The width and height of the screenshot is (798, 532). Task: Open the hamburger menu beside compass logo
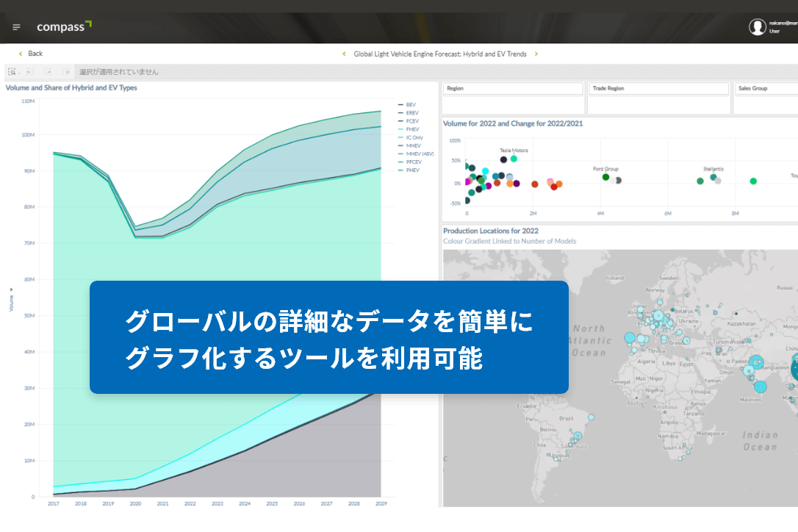(x=16, y=27)
